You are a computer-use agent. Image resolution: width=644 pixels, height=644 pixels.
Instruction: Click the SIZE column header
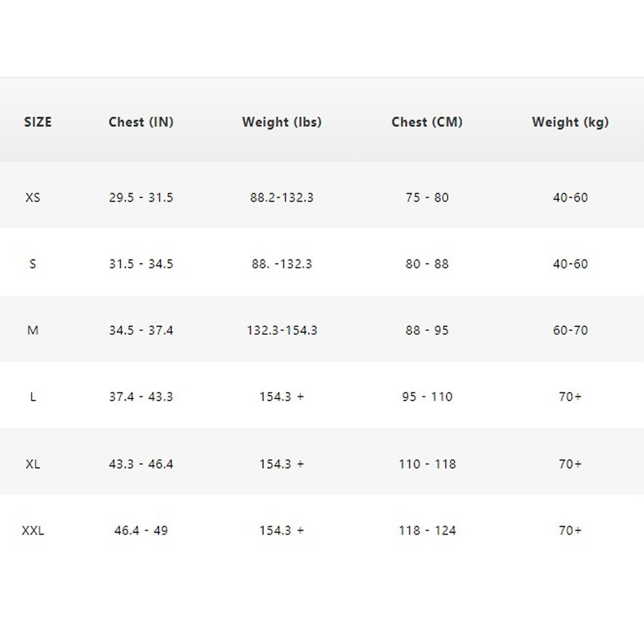[38, 122]
